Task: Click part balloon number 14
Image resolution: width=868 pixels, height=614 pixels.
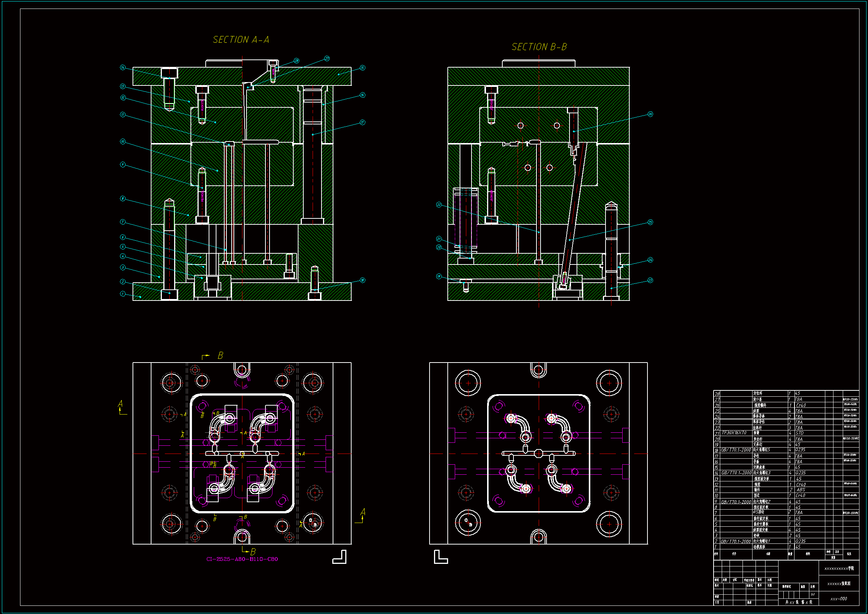Action: (123, 67)
